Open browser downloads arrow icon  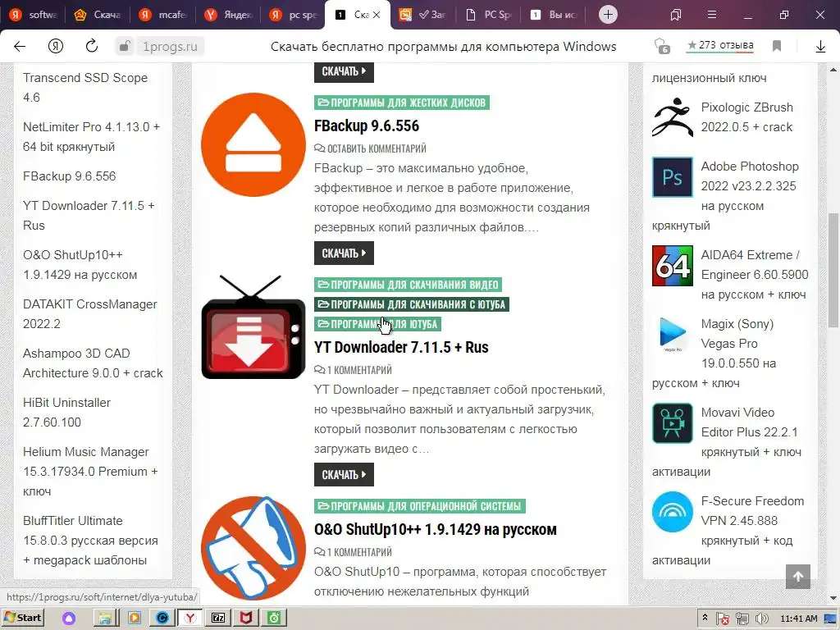coord(820,47)
